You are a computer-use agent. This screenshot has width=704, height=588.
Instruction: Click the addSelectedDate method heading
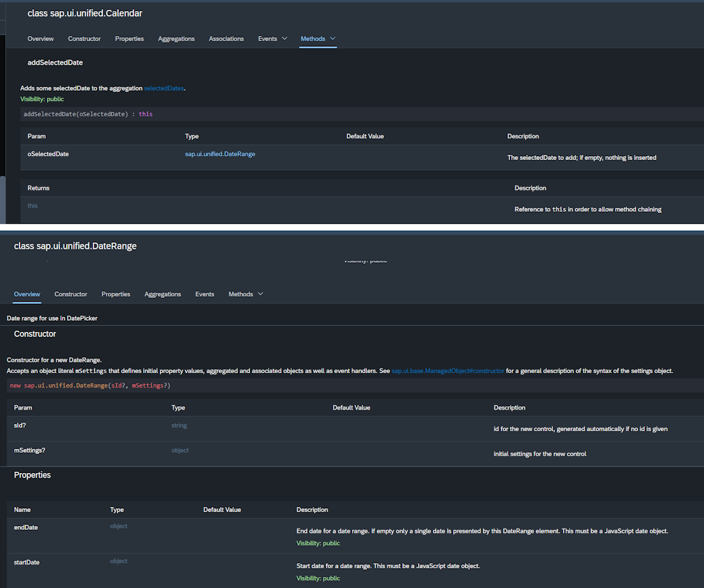pyautogui.click(x=56, y=63)
